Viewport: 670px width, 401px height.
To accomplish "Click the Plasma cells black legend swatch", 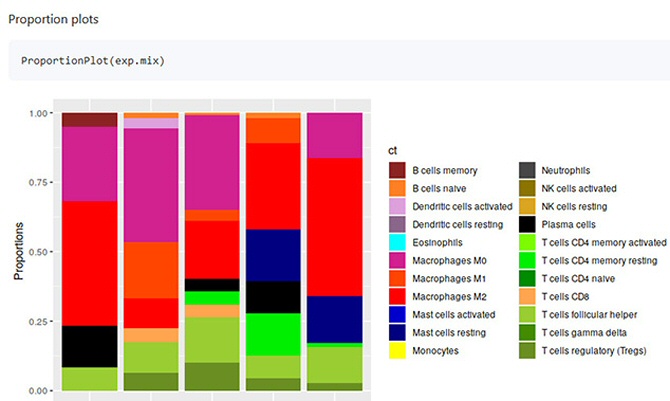I will (528, 224).
